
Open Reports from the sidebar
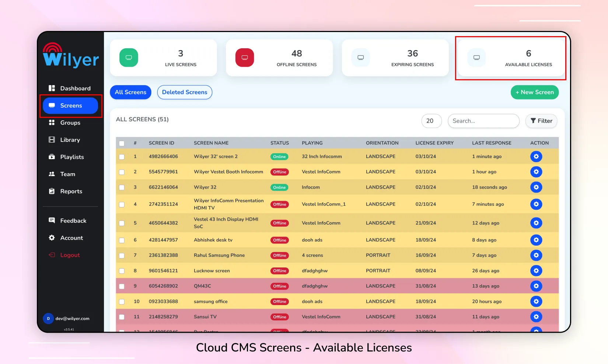point(66,191)
